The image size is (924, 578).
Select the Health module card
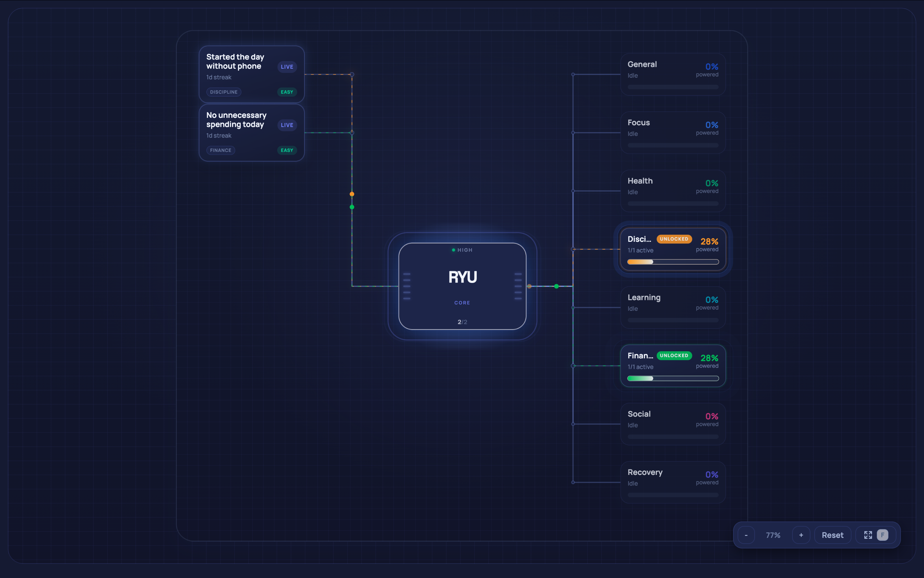point(673,191)
